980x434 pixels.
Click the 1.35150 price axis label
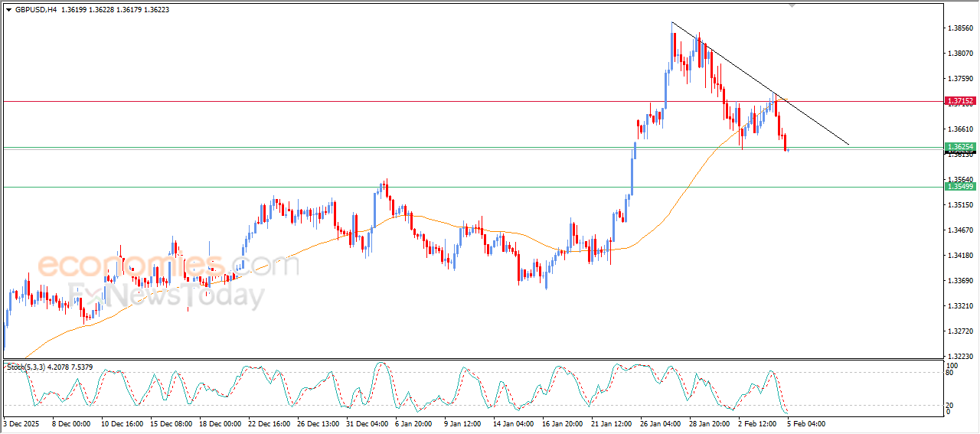pyautogui.click(x=961, y=205)
